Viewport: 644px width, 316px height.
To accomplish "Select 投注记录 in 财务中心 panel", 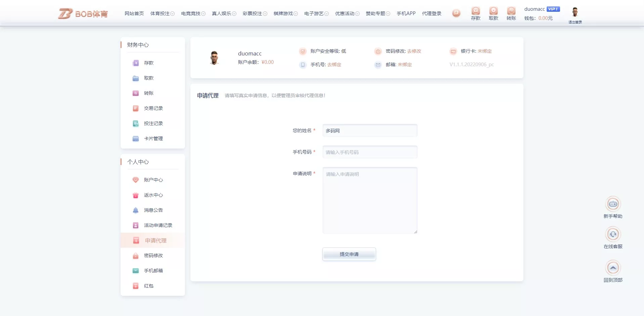I will coord(153,123).
